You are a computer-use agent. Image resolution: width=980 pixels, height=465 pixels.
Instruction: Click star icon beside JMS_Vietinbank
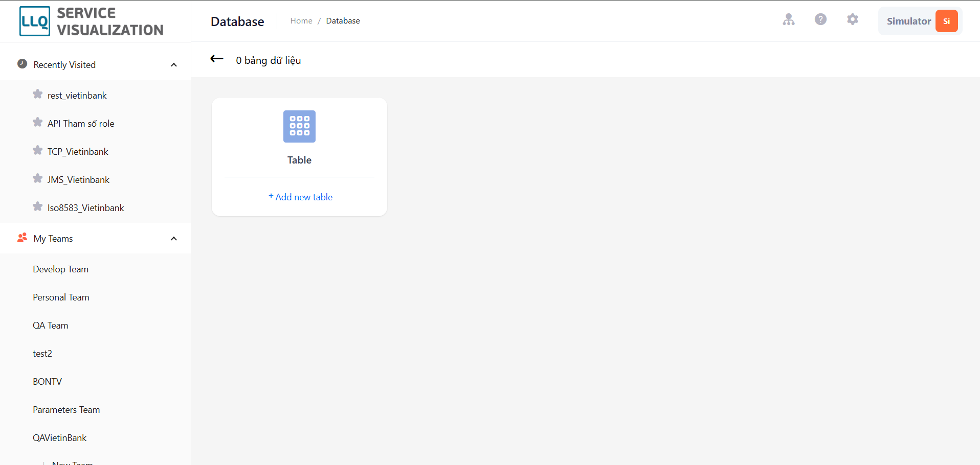37,178
